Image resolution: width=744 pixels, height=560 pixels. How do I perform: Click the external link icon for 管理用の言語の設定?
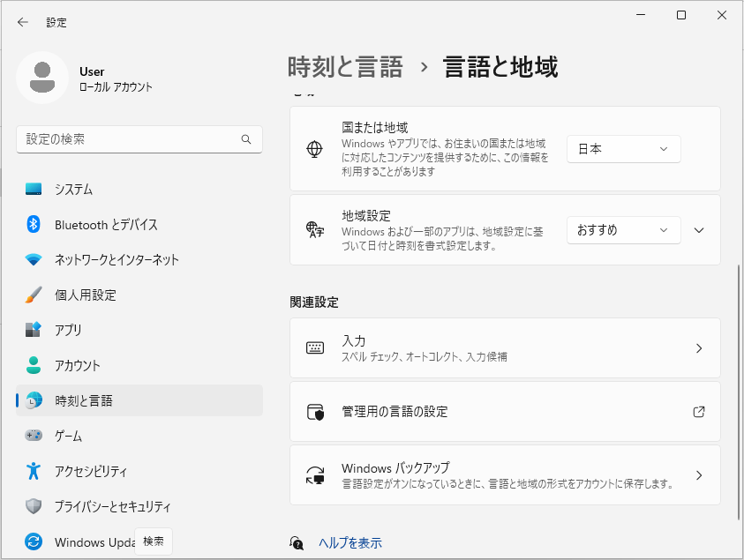pyautogui.click(x=698, y=412)
